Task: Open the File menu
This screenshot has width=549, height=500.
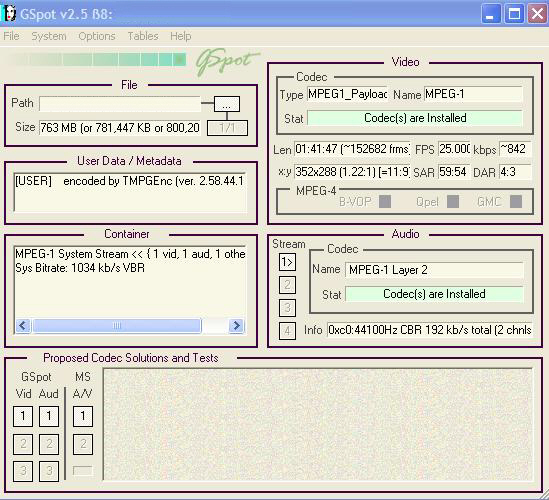Action: tap(11, 36)
